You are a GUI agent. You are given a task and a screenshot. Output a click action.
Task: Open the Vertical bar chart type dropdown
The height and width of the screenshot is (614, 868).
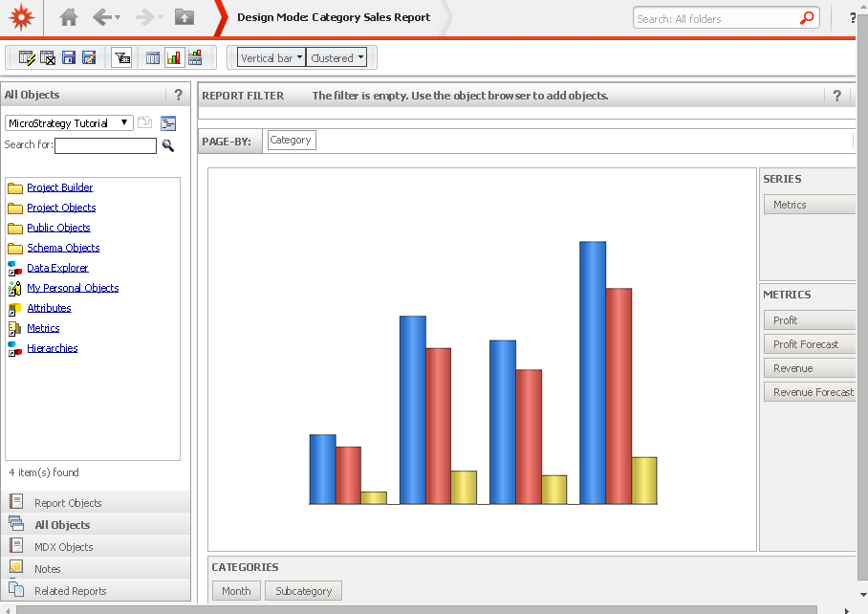271,57
